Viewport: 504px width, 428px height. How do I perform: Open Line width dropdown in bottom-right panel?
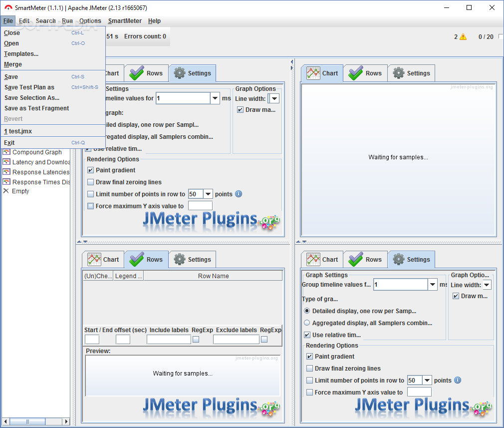click(x=487, y=285)
